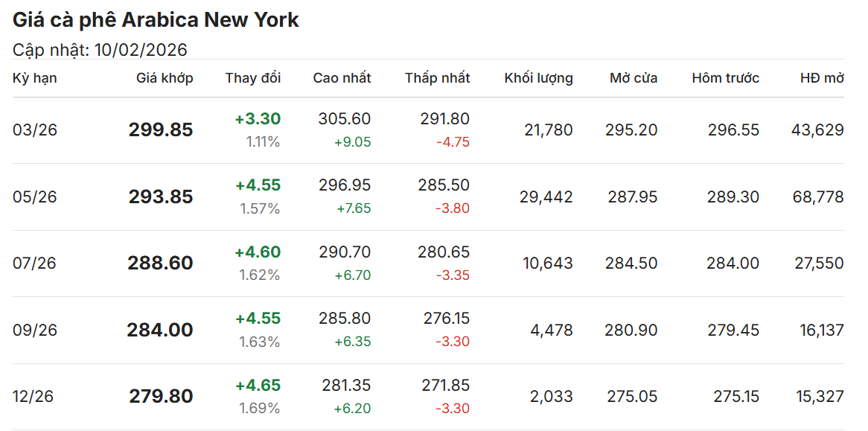Click the update date 10/02/2026
868x431 pixels.
point(141,50)
